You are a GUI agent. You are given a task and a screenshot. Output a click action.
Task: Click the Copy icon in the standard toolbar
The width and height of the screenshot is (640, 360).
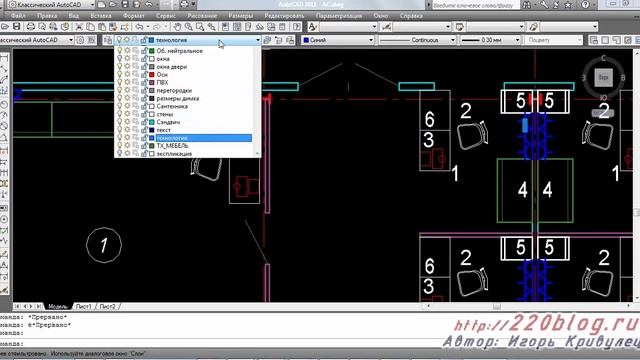coord(90,27)
